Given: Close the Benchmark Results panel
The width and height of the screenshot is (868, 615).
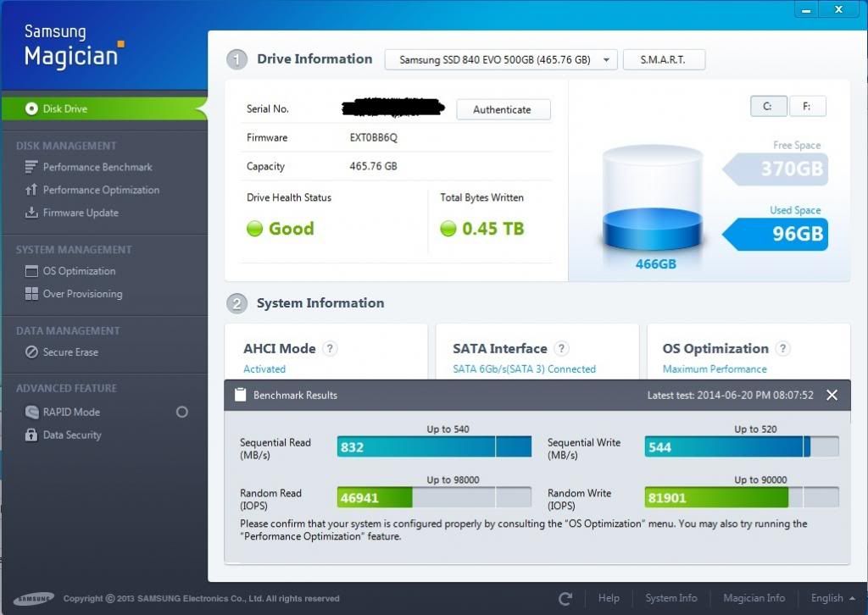Looking at the screenshot, I should click(x=832, y=395).
